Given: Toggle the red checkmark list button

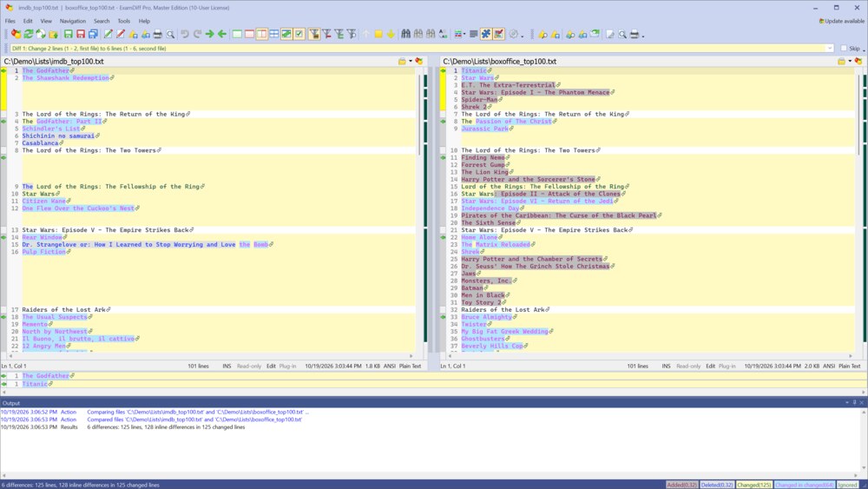Looking at the screenshot, I should coord(499,35).
